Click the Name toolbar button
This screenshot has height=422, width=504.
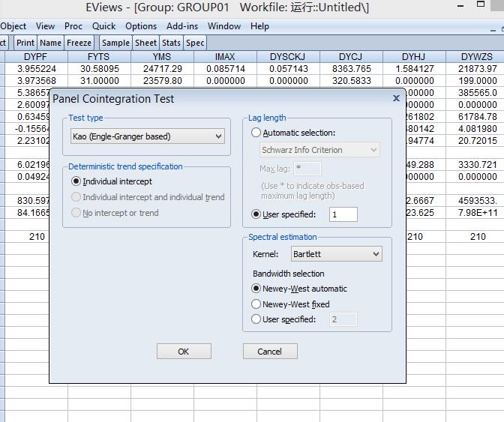tap(50, 43)
